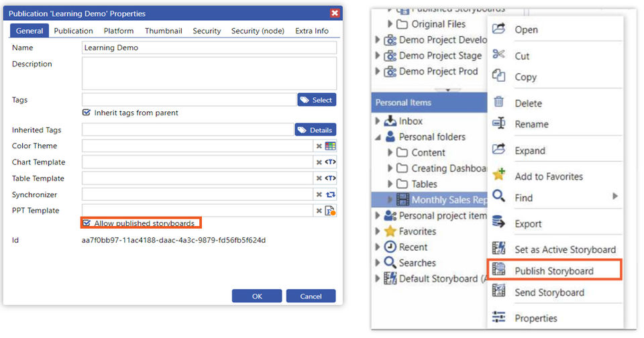Click into the Name input field
The width and height of the screenshot is (644, 338).
tap(209, 48)
